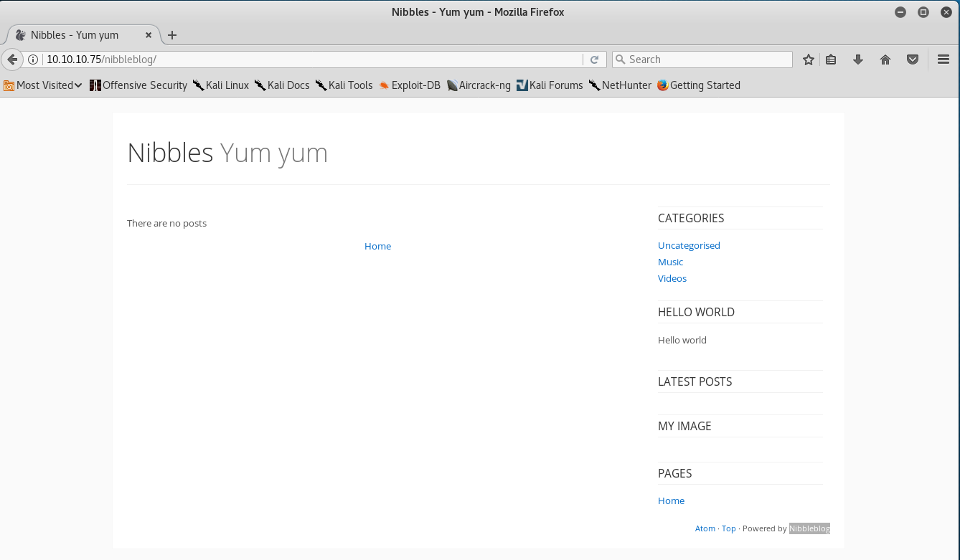This screenshot has height=560, width=960.
Task: Open the Videos category link
Action: point(672,278)
